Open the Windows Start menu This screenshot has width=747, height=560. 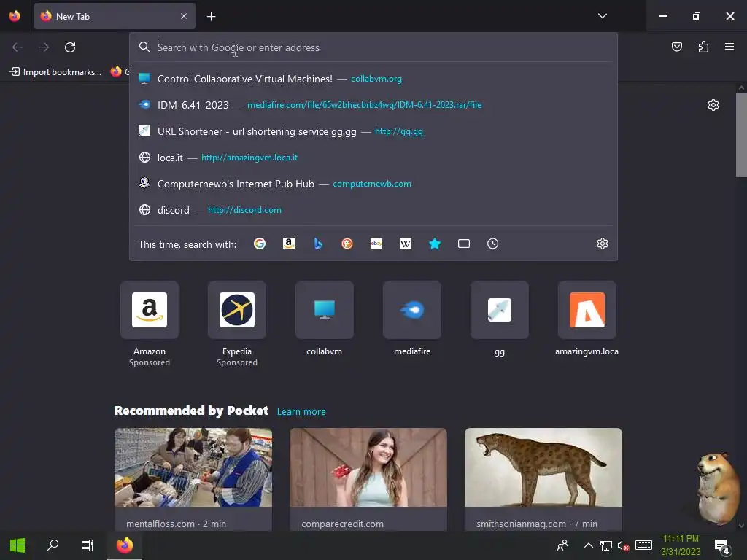(18, 545)
